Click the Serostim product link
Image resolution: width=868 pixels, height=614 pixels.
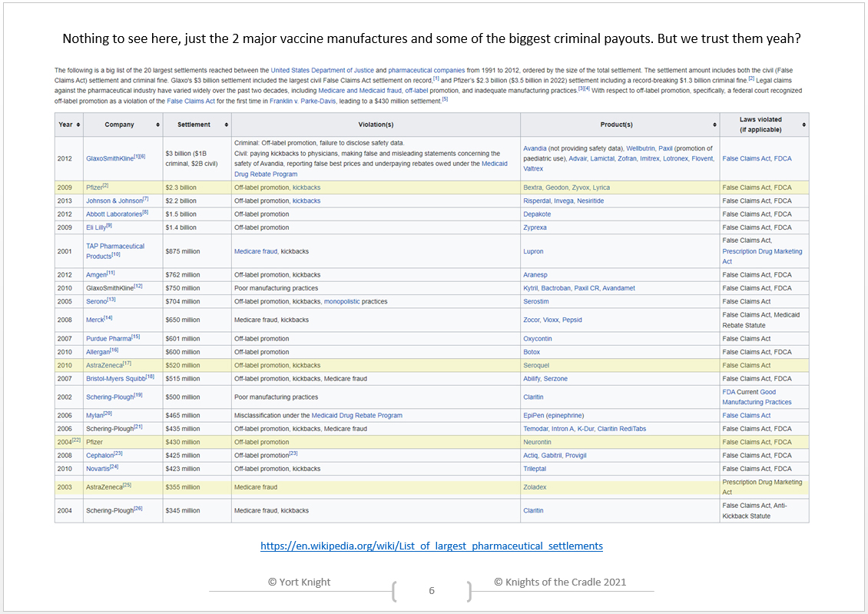pos(536,301)
